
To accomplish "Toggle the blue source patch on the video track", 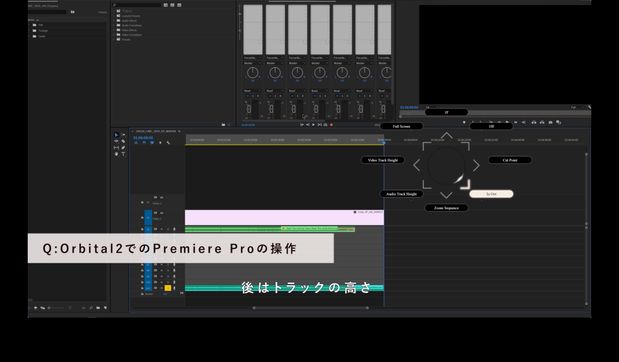I will click(148, 218).
